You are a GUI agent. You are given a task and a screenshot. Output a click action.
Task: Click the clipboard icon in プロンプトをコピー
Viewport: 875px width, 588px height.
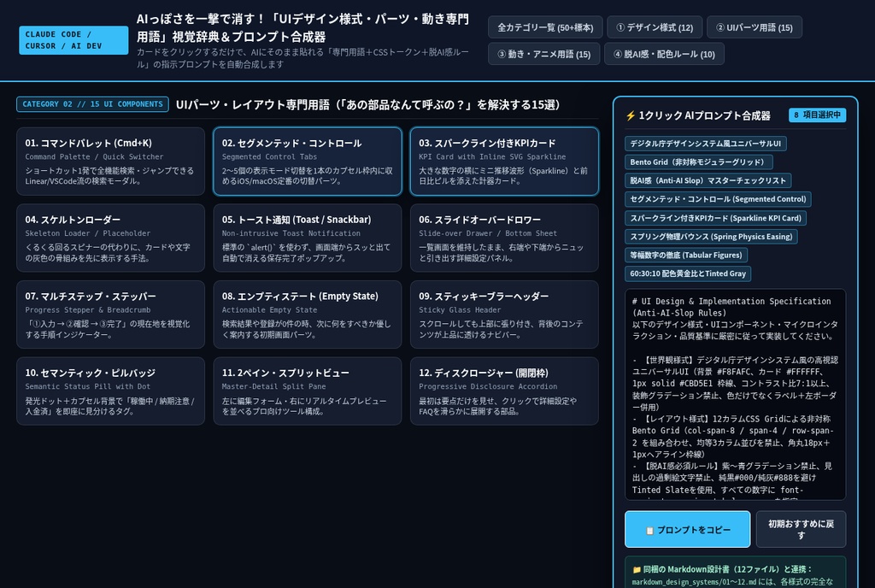point(649,531)
